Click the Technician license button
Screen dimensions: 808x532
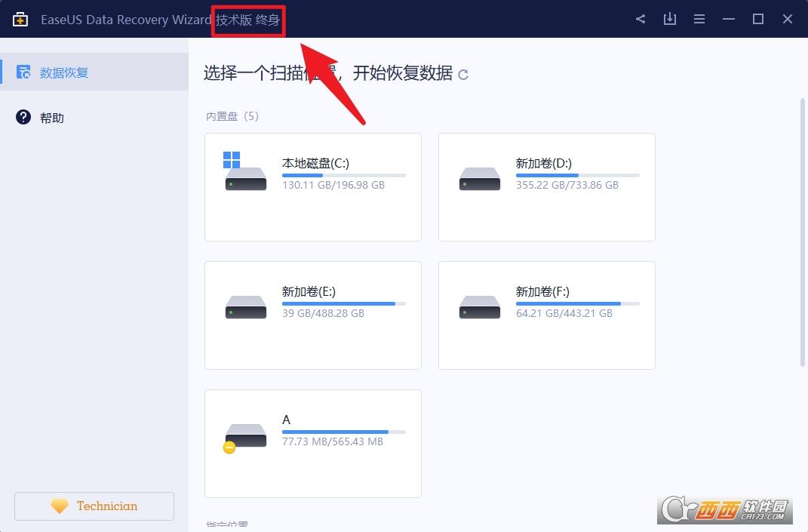[94, 506]
